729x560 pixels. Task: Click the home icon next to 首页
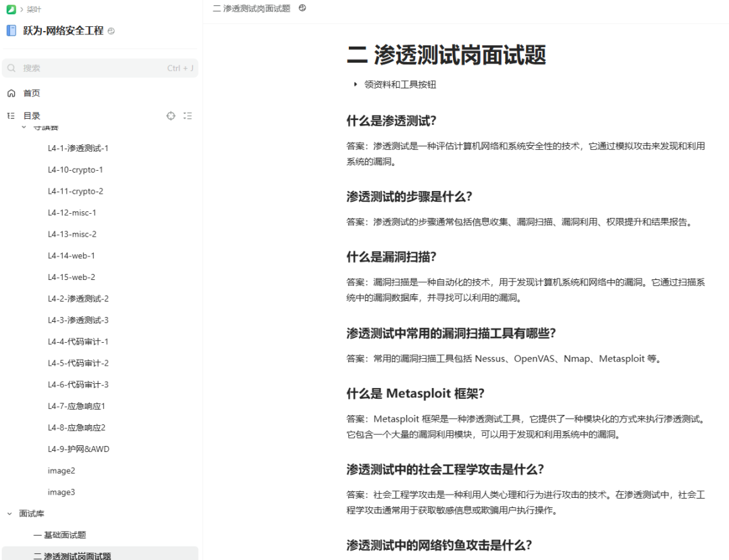click(11, 93)
